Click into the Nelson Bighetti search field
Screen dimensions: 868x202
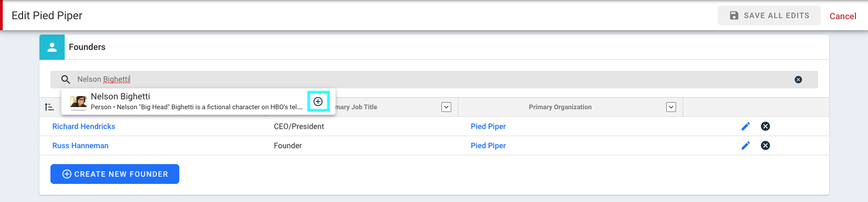point(434,80)
